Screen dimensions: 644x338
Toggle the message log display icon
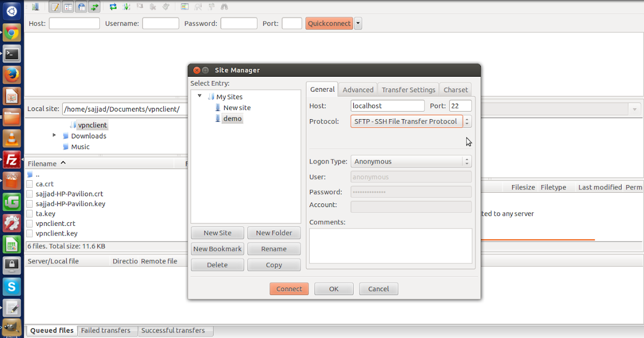point(55,6)
